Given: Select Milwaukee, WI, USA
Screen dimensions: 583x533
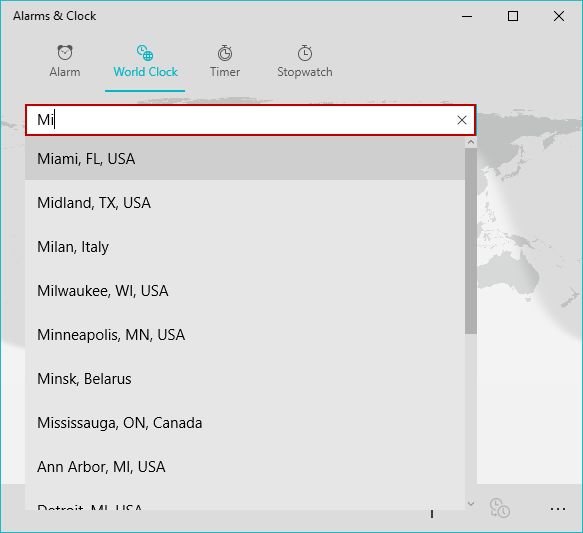Looking at the screenshot, I should (x=245, y=291).
